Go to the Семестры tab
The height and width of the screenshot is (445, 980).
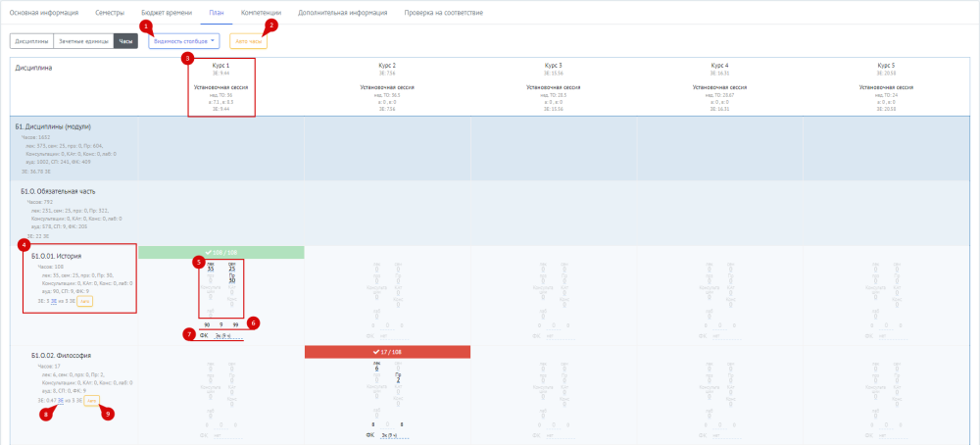click(x=110, y=13)
